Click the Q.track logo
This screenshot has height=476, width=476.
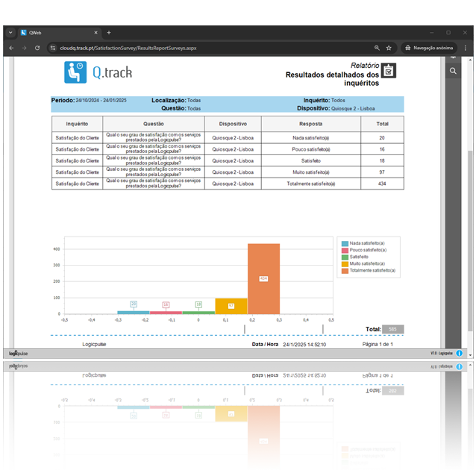(x=98, y=72)
